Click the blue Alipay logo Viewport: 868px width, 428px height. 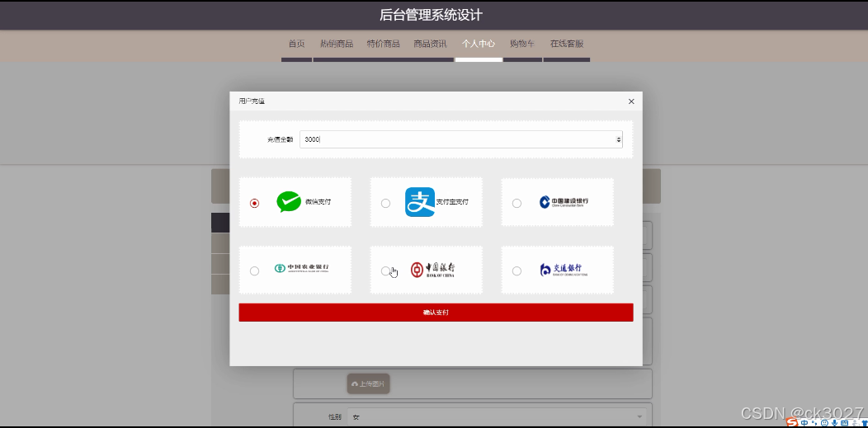tap(420, 202)
